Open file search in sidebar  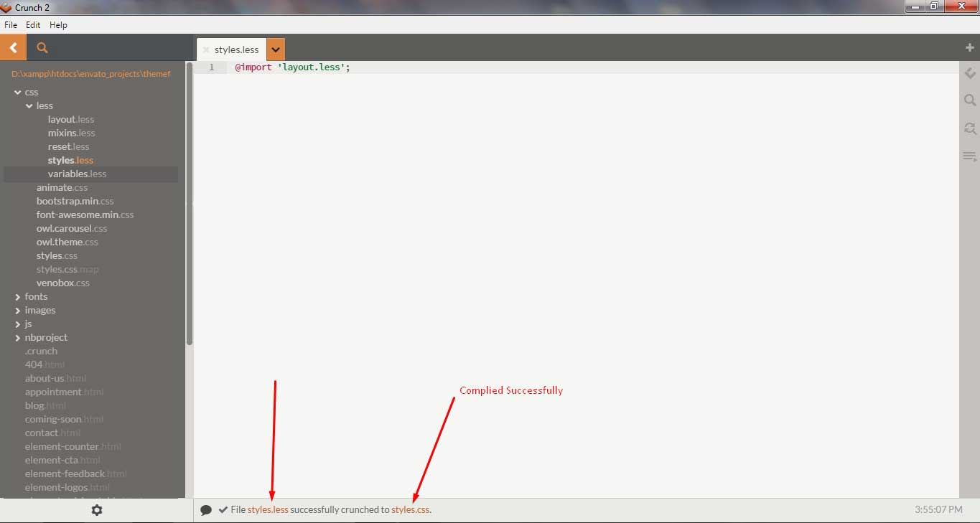pos(42,48)
